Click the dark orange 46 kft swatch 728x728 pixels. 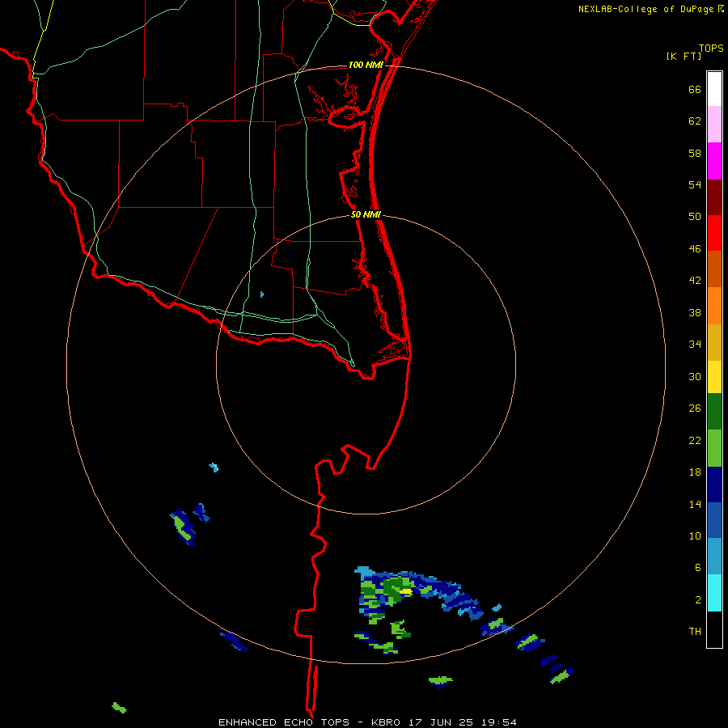(x=714, y=269)
